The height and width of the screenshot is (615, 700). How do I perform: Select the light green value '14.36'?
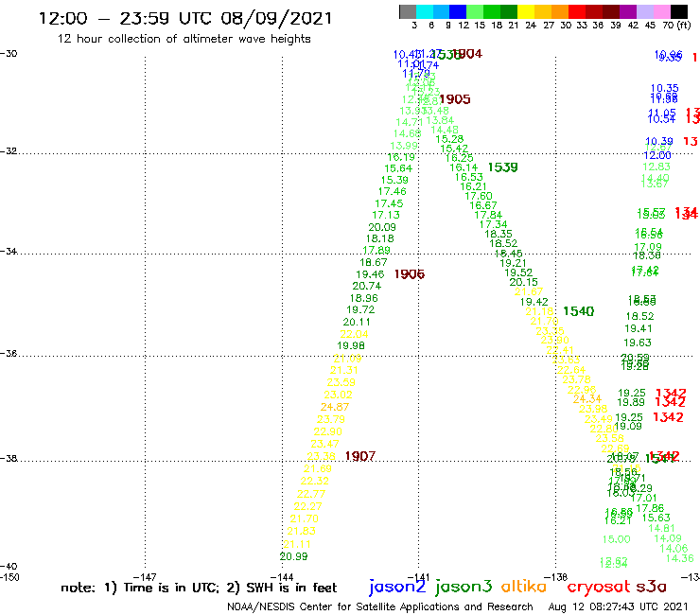(679, 558)
